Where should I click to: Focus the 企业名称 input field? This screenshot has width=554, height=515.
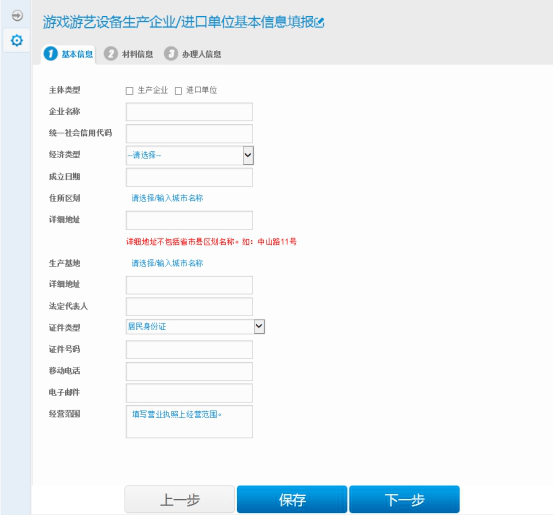point(189,112)
